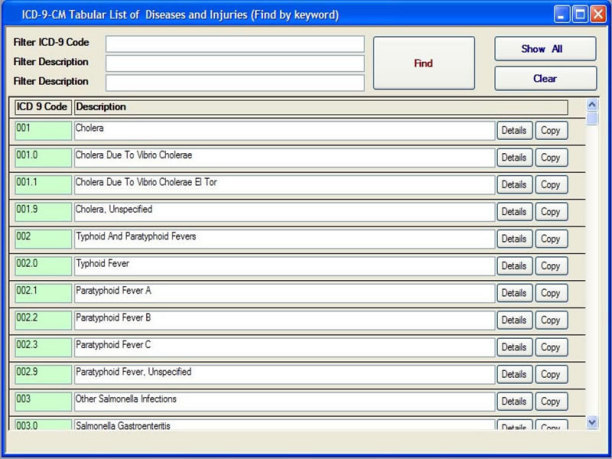The height and width of the screenshot is (459, 612).
Task: Focus the second Filter Description input field
Action: coord(235,83)
